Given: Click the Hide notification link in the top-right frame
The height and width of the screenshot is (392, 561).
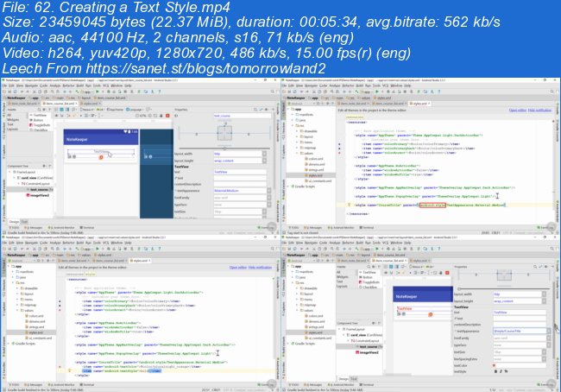Looking at the screenshot, I should coord(539,111).
